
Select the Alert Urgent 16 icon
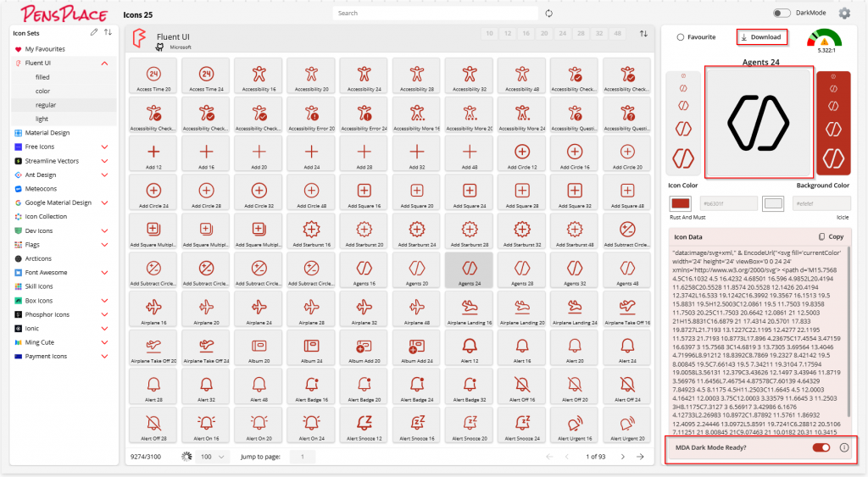pyautogui.click(x=575, y=425)
